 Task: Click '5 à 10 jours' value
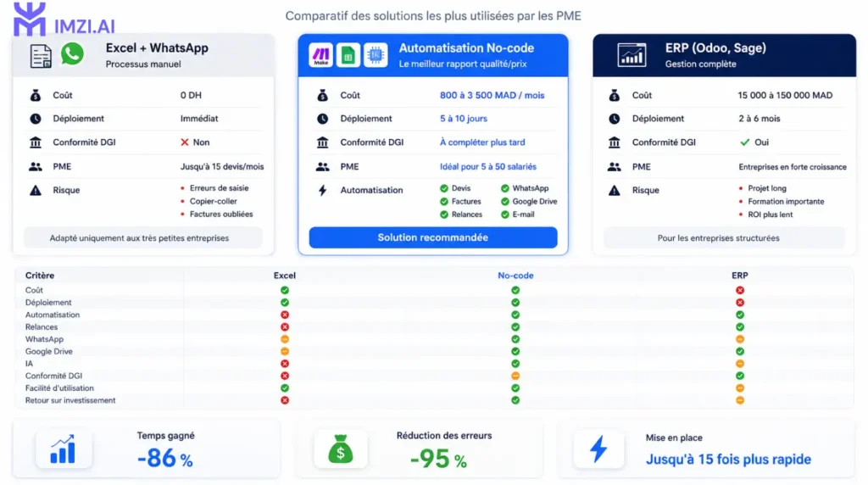pyautogui.click(x=464, y=119)
